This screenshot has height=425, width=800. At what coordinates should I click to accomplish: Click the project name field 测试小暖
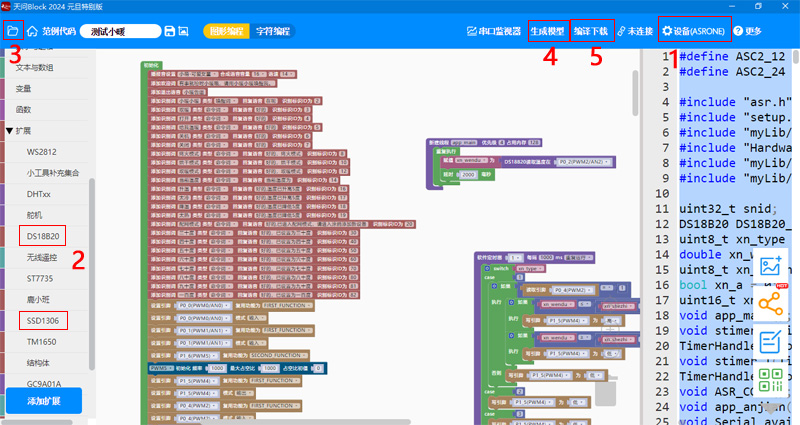[x=120, y=32]
